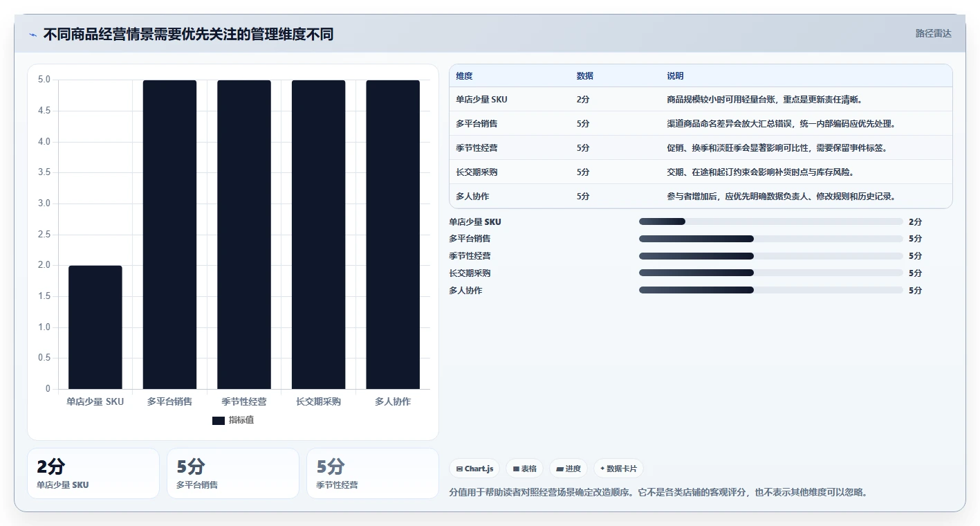Open the 5分 季节性经营 data card
The image size is (980, 526).
coord(373,473)
